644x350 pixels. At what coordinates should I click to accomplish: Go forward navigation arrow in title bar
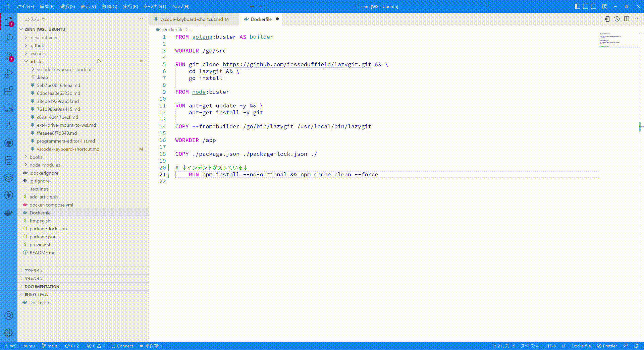(260, 6)
